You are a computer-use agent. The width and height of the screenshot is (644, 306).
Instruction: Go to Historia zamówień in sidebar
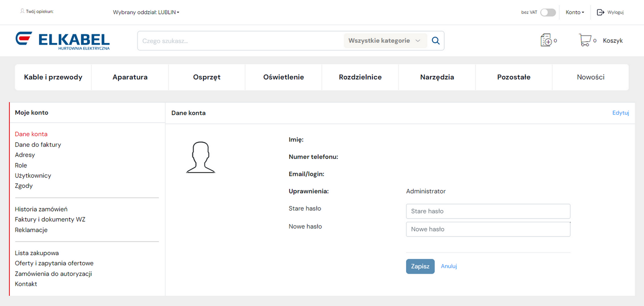[41, 209]
